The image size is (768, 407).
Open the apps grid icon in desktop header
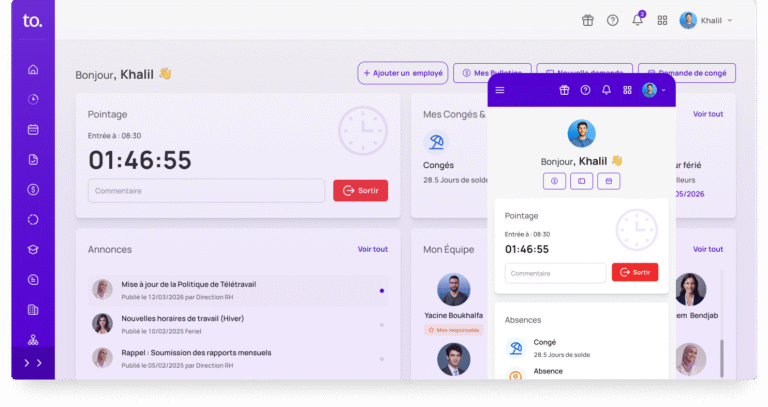coord(662,20)
